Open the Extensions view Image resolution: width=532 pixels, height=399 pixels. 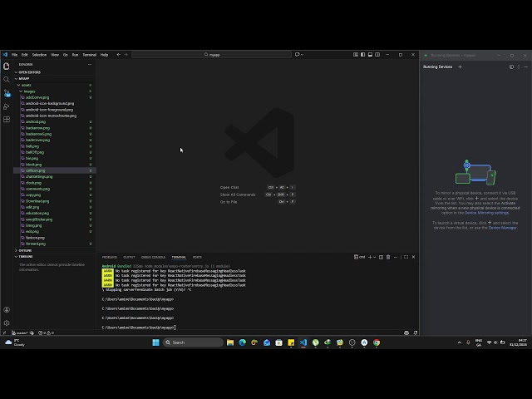tap(7, 120)
